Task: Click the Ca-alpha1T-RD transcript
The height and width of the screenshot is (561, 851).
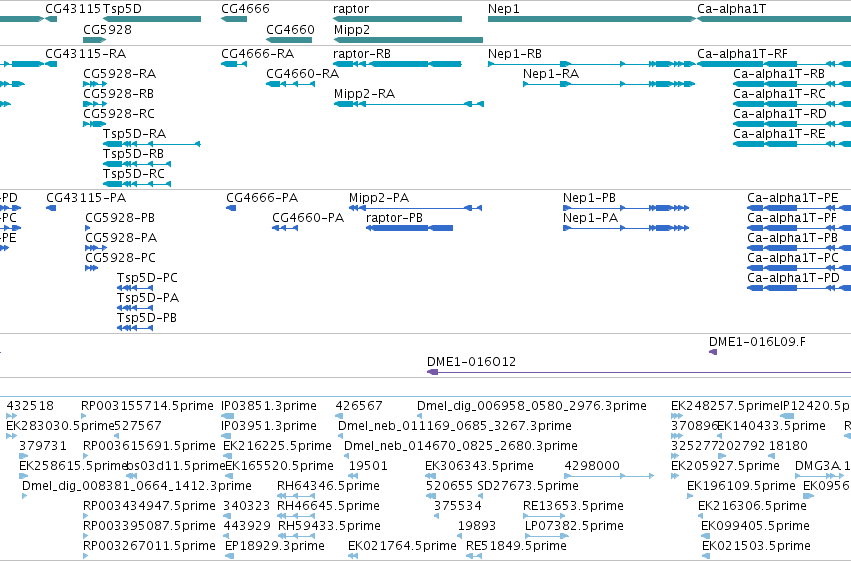Action: (792, 124)
